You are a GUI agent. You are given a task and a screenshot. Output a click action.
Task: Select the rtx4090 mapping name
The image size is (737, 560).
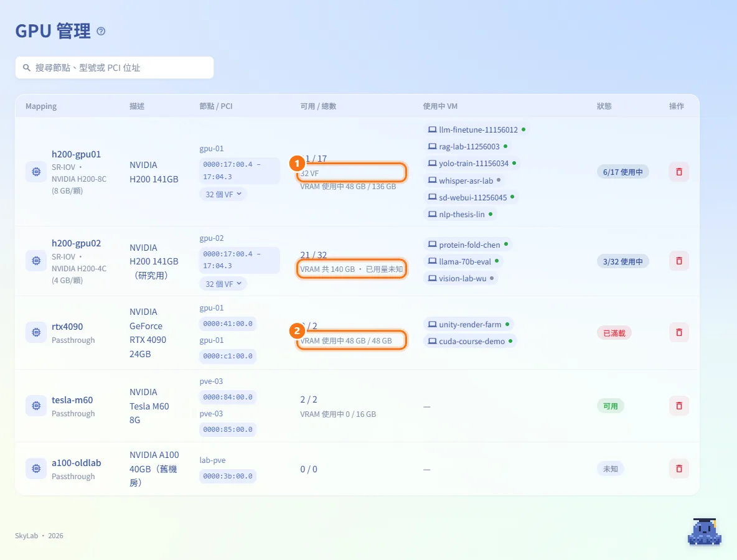coord(67,327)
